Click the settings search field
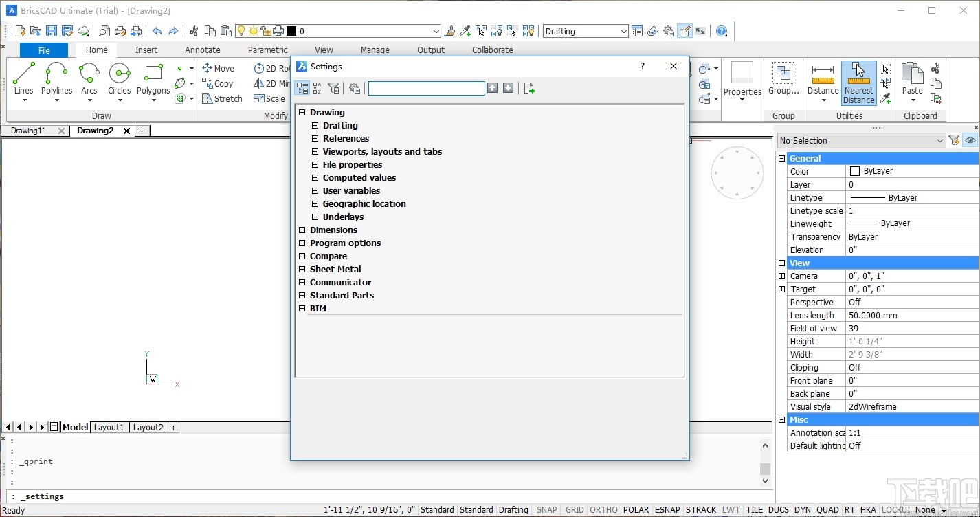Viewport: 980px width, 517px height. click(426, 87)
